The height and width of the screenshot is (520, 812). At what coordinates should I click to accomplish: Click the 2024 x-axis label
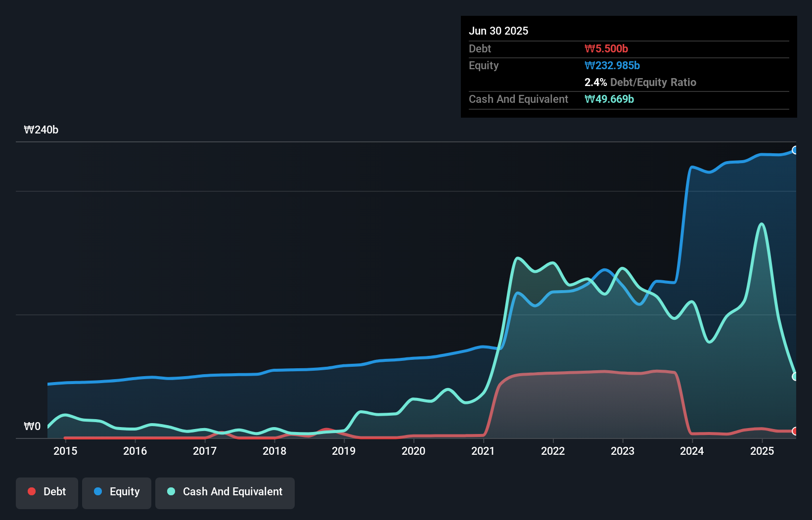[x=692, y=451]
